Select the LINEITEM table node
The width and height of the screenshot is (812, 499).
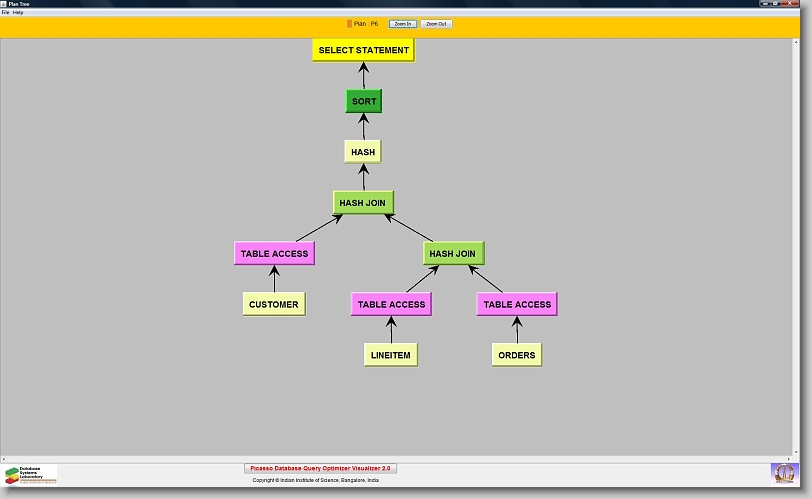390,355
